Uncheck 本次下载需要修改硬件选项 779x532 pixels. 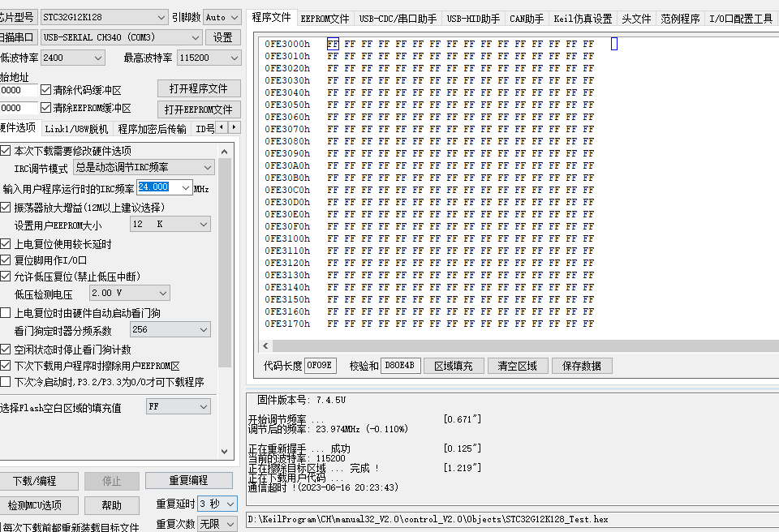point(6,151)
